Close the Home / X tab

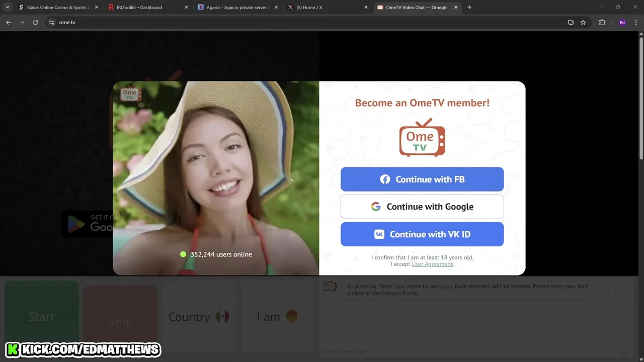(x=366, y=8)
